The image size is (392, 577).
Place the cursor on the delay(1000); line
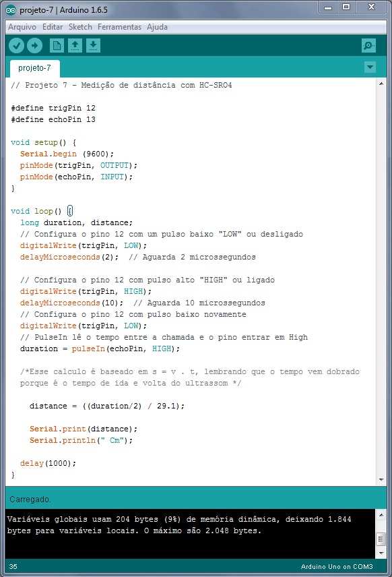[48, 463]
